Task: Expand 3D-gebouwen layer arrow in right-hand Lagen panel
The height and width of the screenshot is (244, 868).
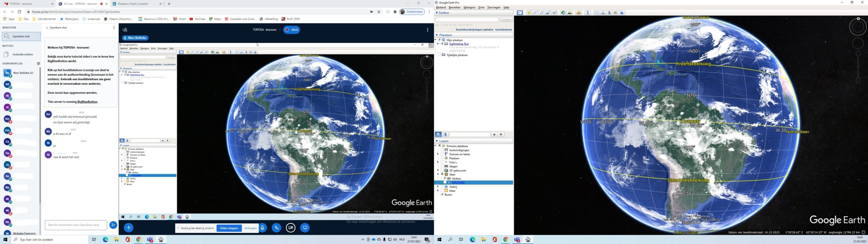Action: point(438,170)
